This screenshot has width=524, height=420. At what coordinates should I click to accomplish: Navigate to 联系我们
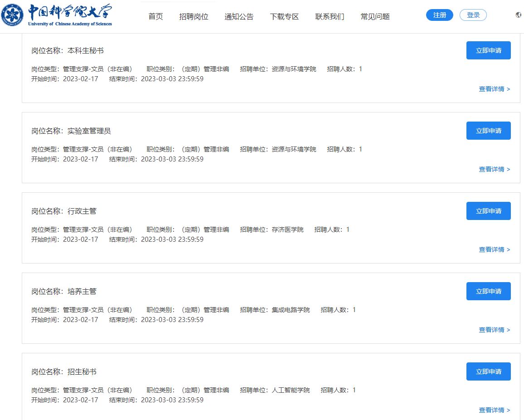pyautogui.click(x=330, y=16)
